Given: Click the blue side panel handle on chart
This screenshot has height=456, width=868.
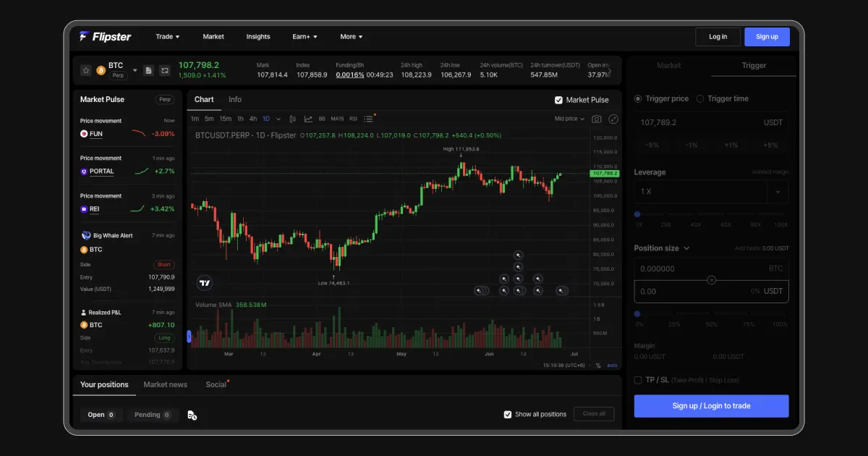Looking at the screenshot, I should [189, 336].
